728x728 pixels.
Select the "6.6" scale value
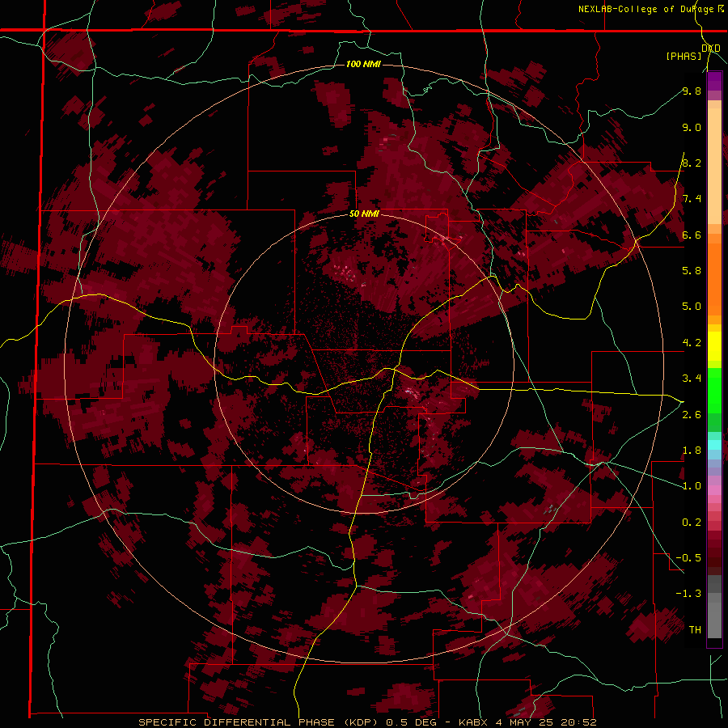(x=692, y=235)
